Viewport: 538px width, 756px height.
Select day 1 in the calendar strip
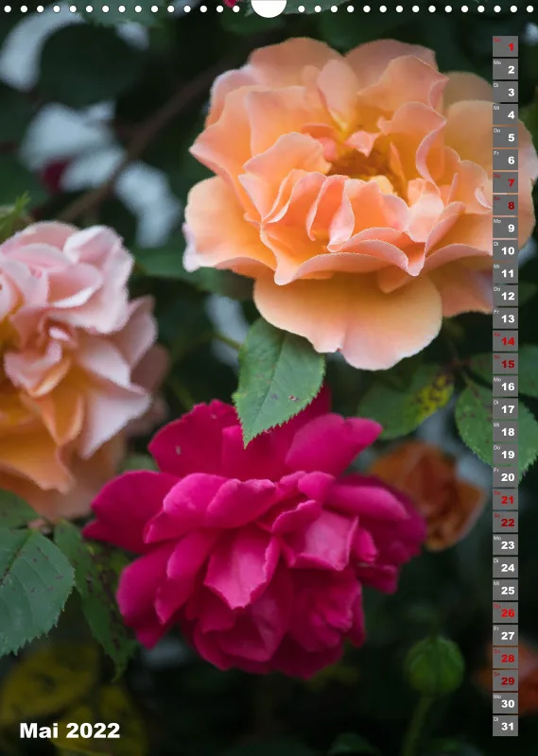tap(505, 46)
